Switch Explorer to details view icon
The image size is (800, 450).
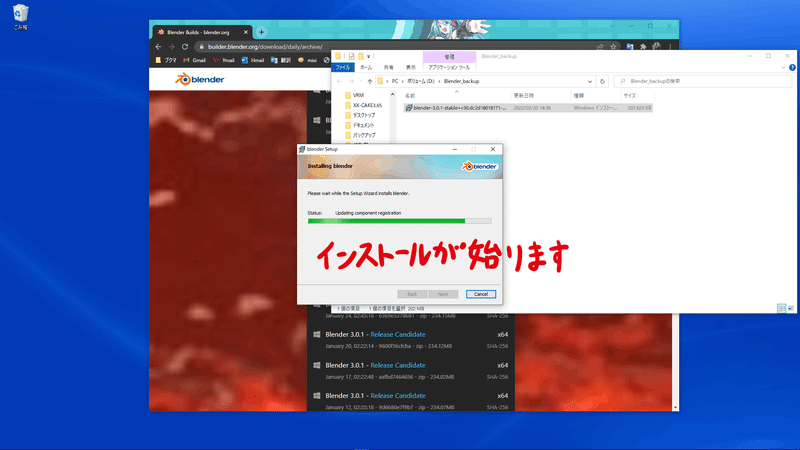[781, 308]
